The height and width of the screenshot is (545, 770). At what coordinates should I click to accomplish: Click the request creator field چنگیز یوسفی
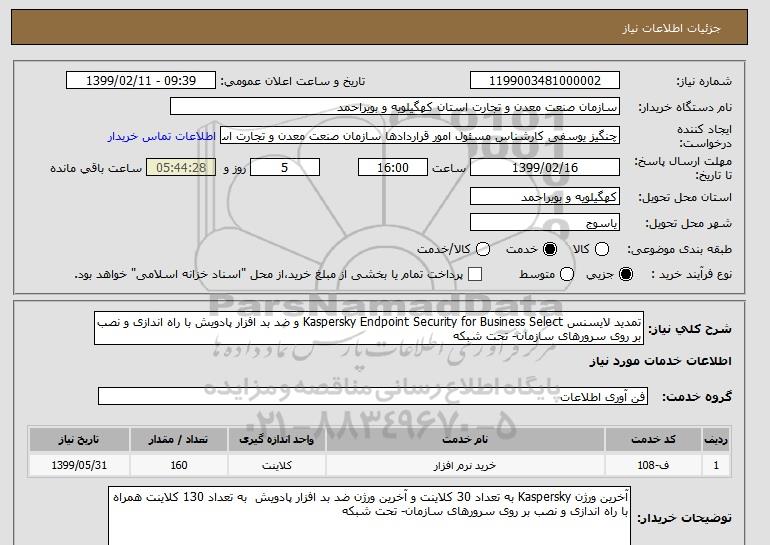pyautogui.click(x=420, y=136)
